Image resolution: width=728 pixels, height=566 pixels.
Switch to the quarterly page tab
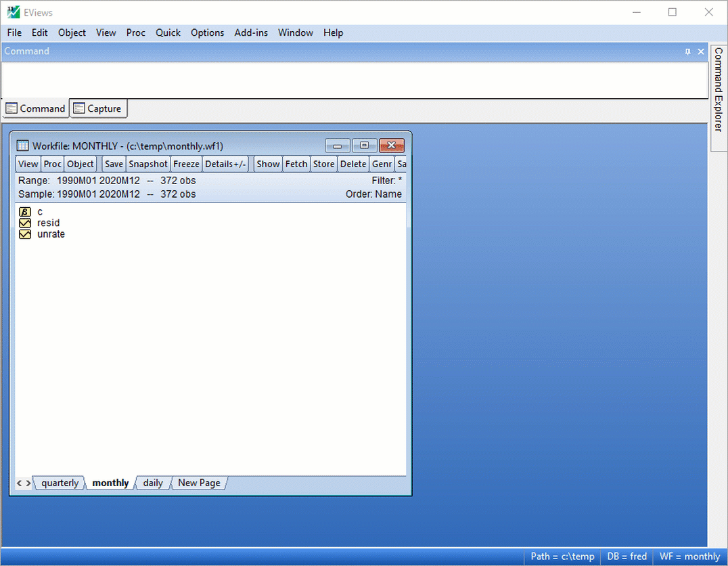point(60,483)
